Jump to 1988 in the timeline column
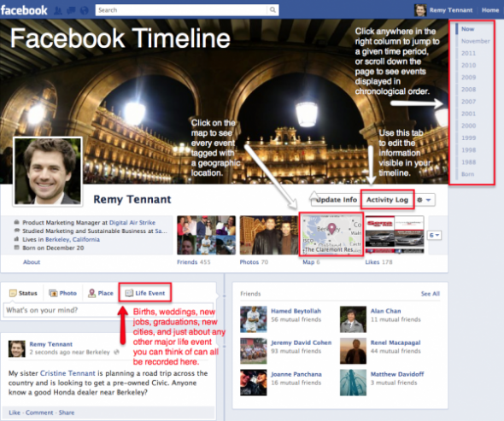 click(468, 162)
